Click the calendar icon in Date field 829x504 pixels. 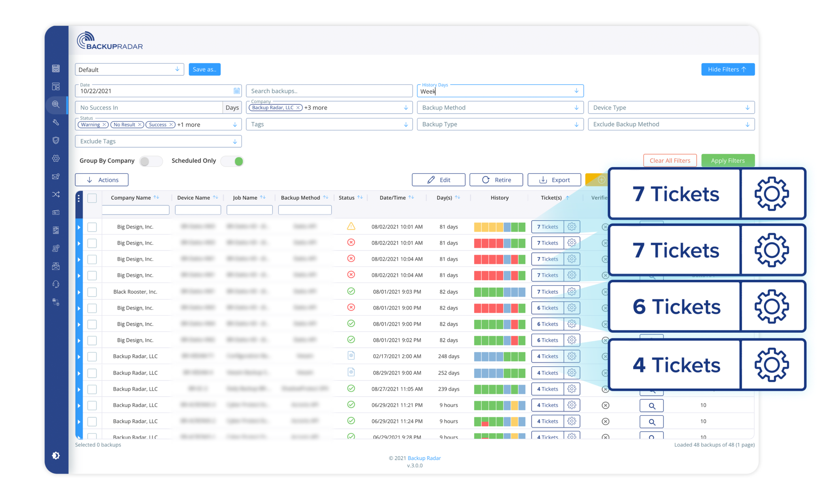coord(237,91)
